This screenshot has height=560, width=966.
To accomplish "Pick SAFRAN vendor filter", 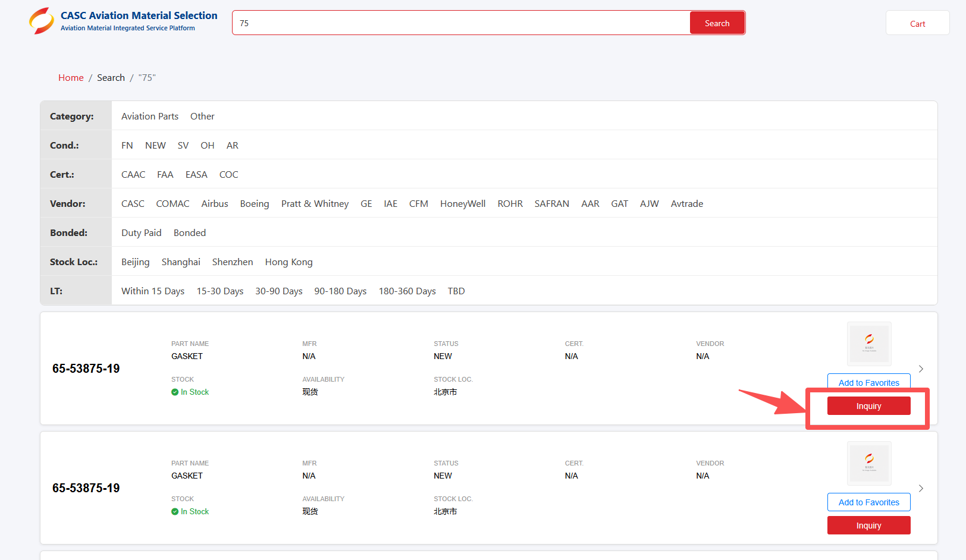I will click(552, 204).
